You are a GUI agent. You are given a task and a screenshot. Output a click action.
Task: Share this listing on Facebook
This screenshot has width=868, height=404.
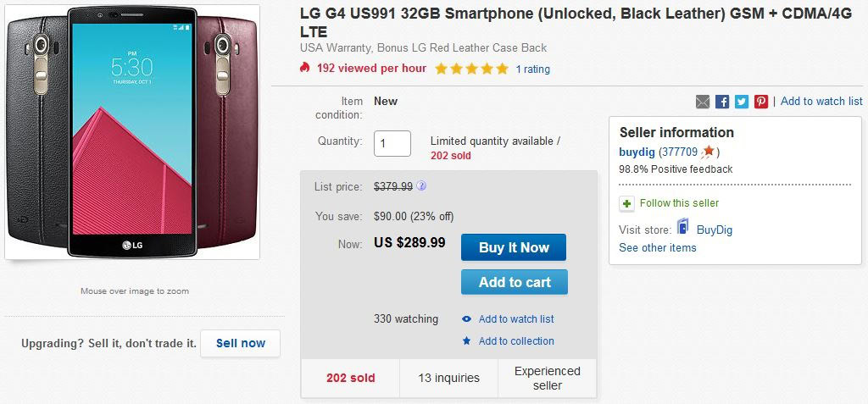[x=722, y=102]
